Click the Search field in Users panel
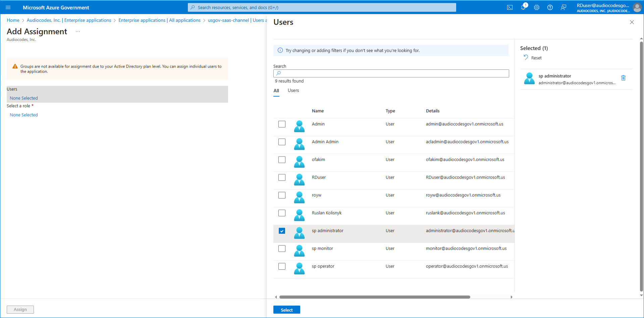The height and width of the screenshot is (318, 644). coord(391,74)
